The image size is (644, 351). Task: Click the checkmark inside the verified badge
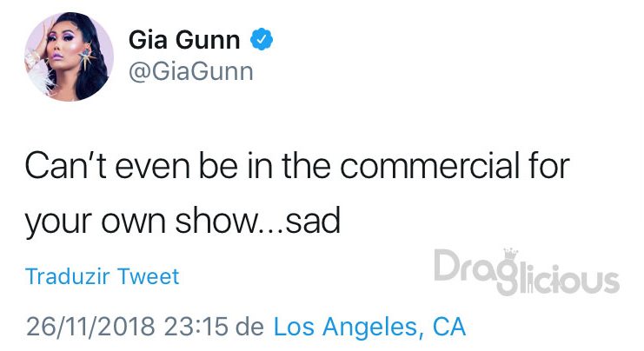[262, 39]
